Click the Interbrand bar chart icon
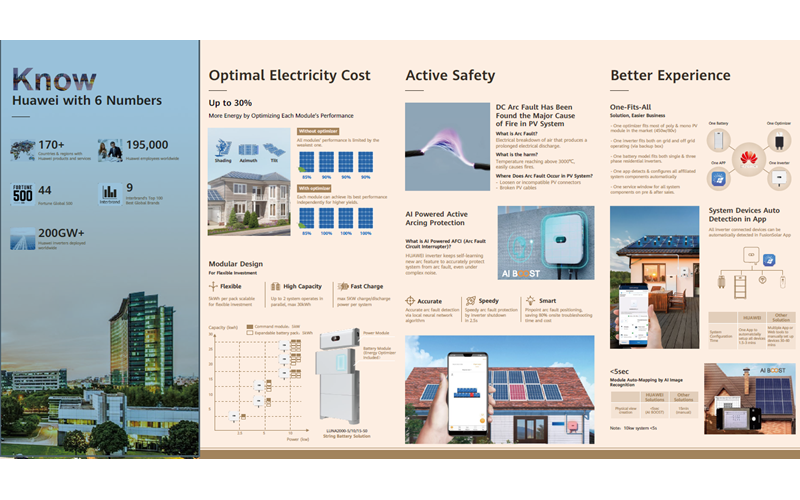The height and width of the screenshot is (500, 800). tap(110, 194)
